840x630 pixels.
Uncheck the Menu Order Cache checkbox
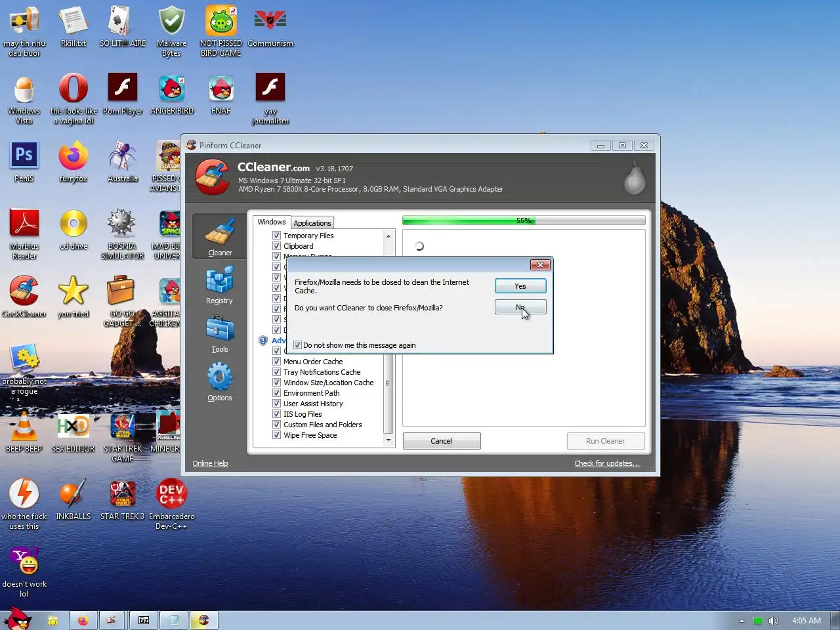276,362
